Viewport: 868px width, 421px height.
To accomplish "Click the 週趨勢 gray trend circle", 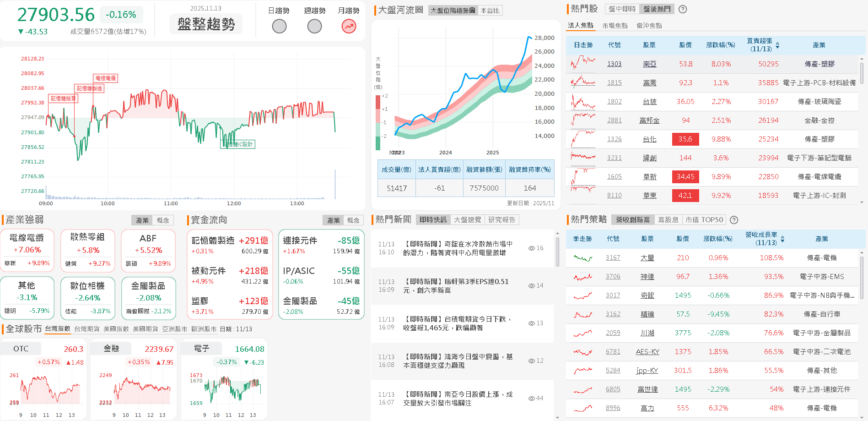I will 314,26.
